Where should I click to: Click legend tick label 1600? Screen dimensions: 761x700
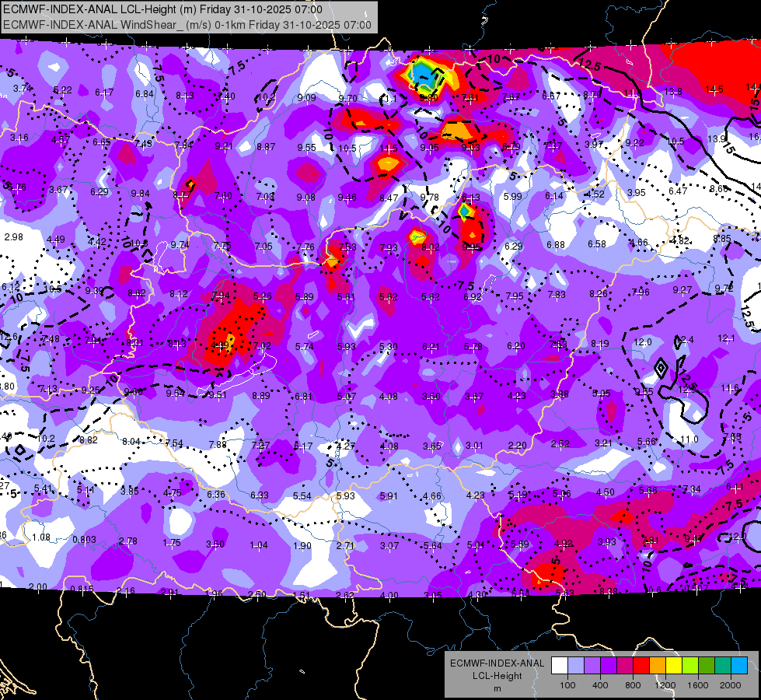698,685
